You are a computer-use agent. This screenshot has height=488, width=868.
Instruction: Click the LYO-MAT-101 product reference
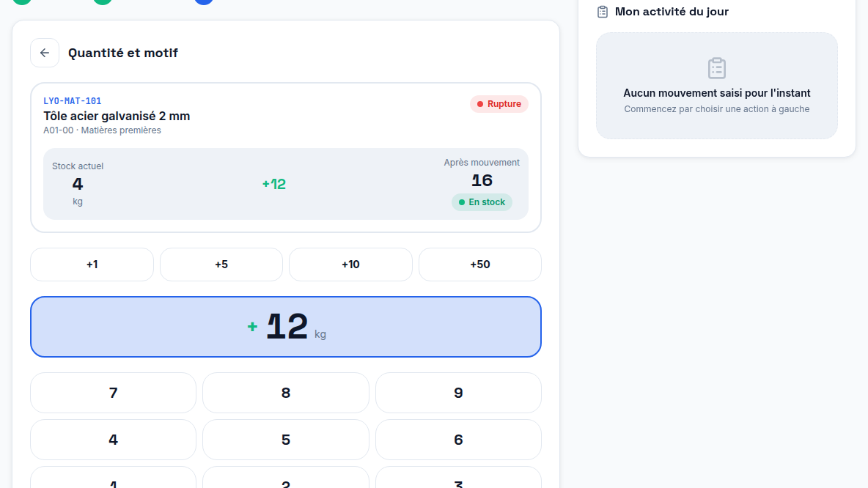click(73, 100)
